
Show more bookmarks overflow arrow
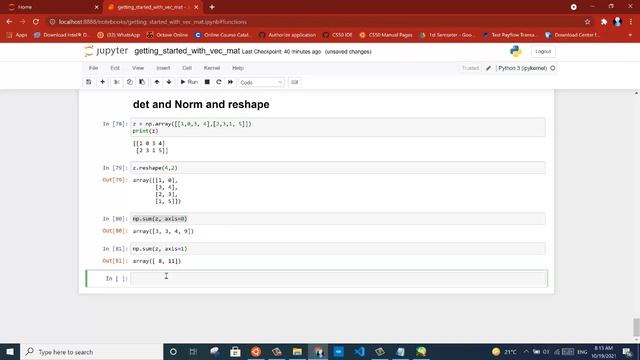(631, 35)
